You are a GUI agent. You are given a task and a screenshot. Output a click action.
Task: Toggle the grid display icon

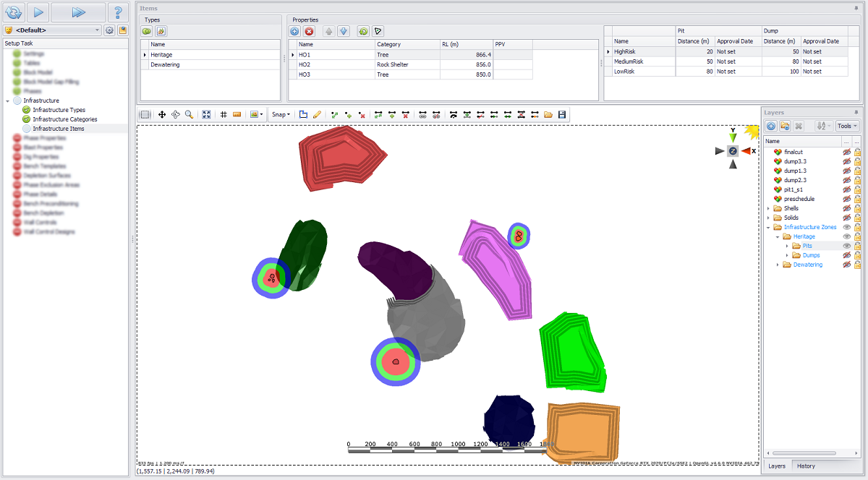[x=224, y=114]
